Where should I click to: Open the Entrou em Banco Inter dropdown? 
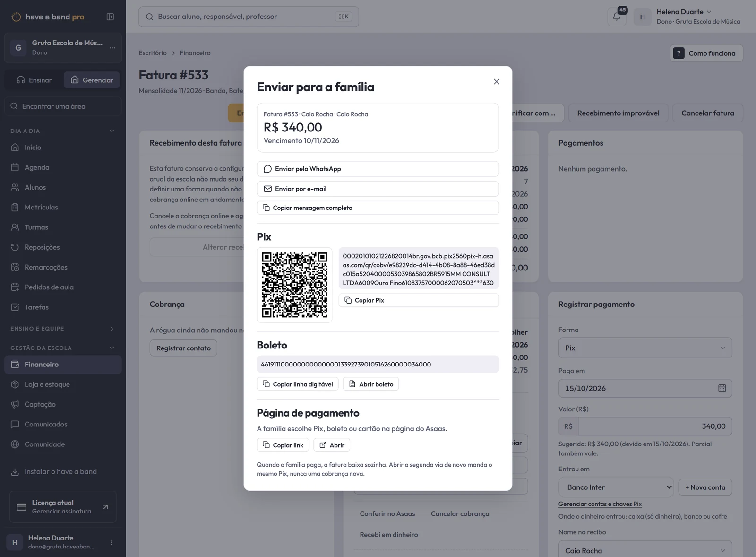pos(617,487)
